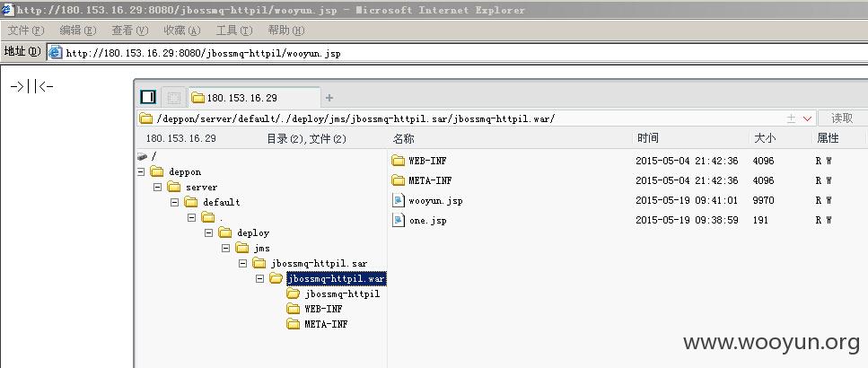The image size is (868, 368).
Task: Select the WEB-INF folder icon in file list
Action: [x=398, y=161]
